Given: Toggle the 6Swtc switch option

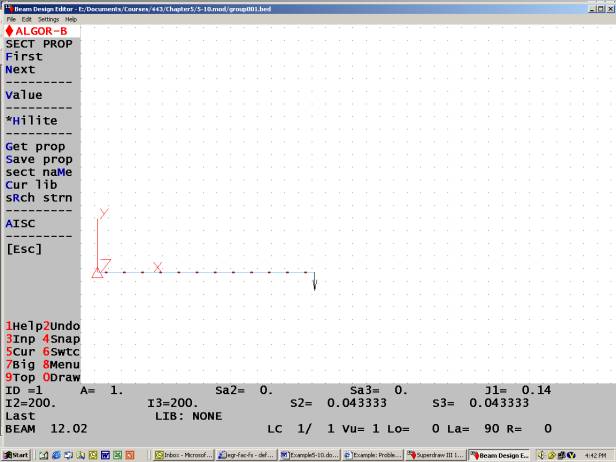Looking at the screenshot, I should [60, 352].
